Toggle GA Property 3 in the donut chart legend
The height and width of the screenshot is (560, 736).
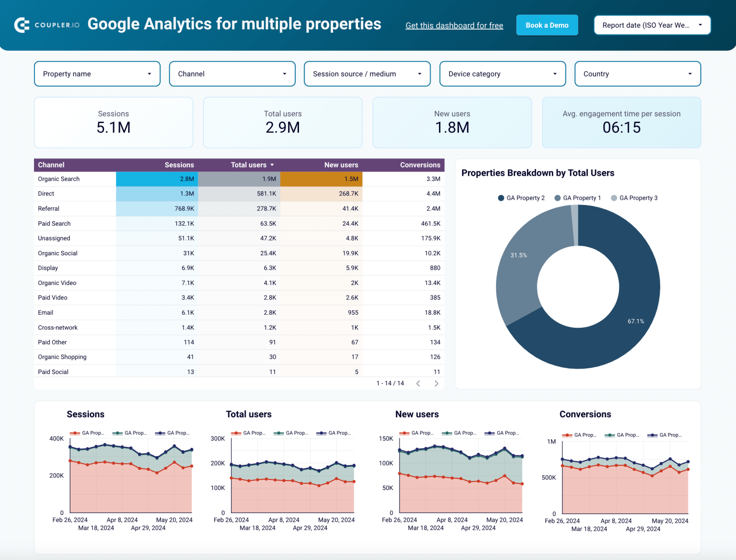pos(614,197)
